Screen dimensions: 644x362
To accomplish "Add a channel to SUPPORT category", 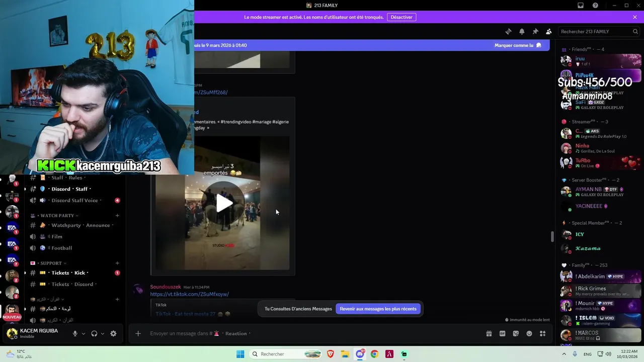I will [117, 263].
